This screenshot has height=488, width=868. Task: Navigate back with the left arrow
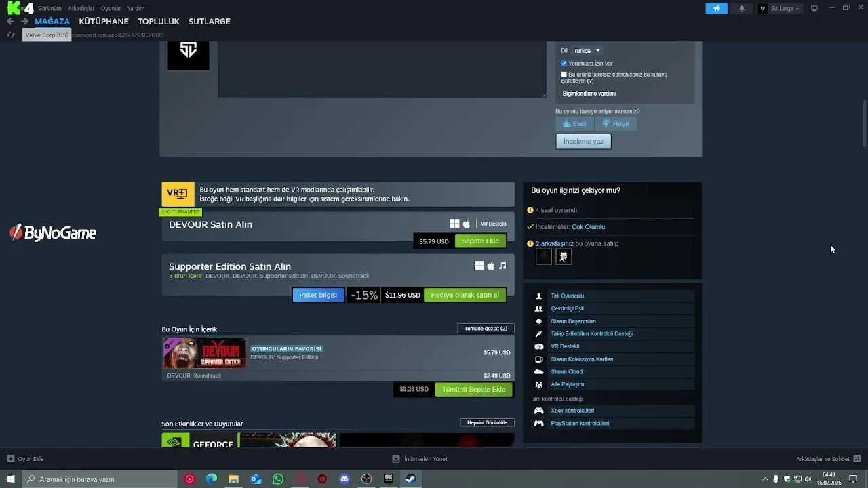[10, 22]
